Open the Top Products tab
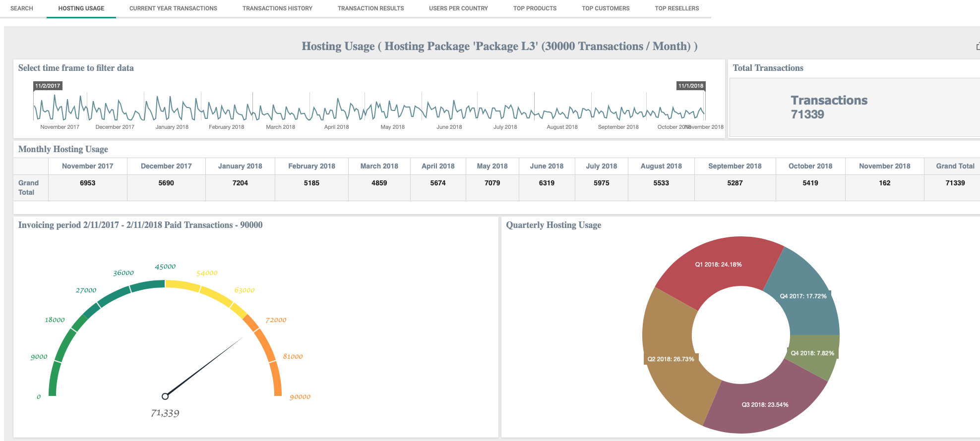 coord(535,8)
